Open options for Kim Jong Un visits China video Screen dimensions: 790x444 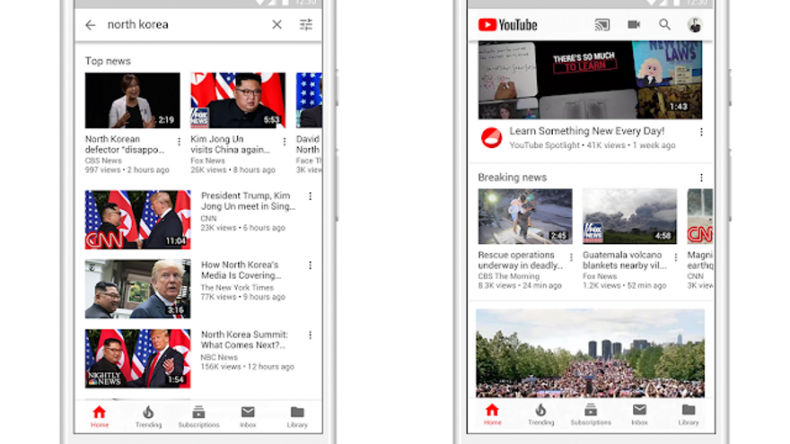[285, 142]
